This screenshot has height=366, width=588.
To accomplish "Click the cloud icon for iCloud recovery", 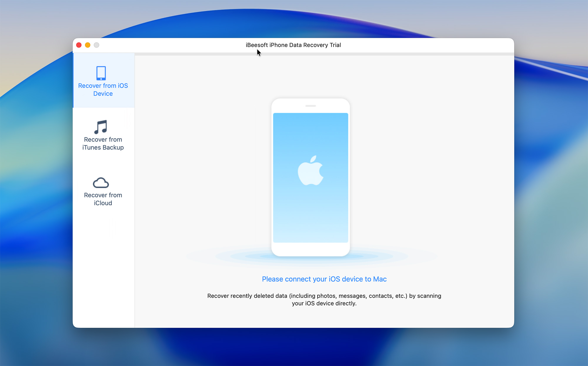I will [x=101, y=183].
